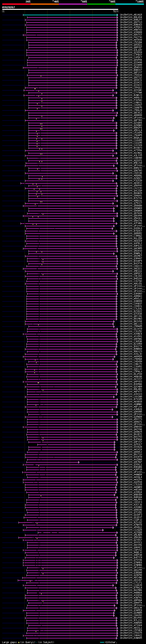Screen dimensions: 146x644
Task: Click the purple ~60% legend segment
Action: (73, 4)
